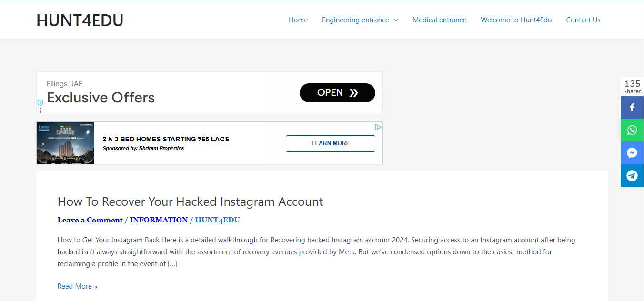
Task: Open How To Recover Your Hacked Instagram Account
Action: (x=190, y=201)
